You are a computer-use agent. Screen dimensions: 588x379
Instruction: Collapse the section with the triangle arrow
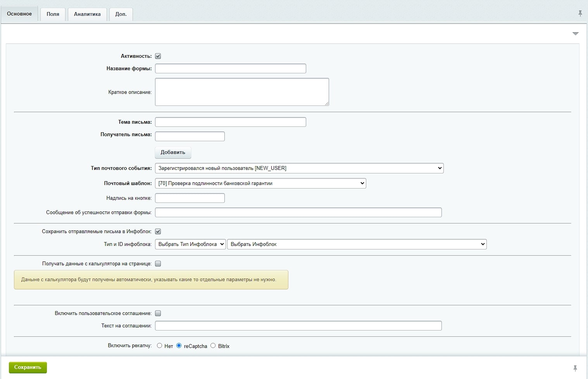[x=576, y=34]
